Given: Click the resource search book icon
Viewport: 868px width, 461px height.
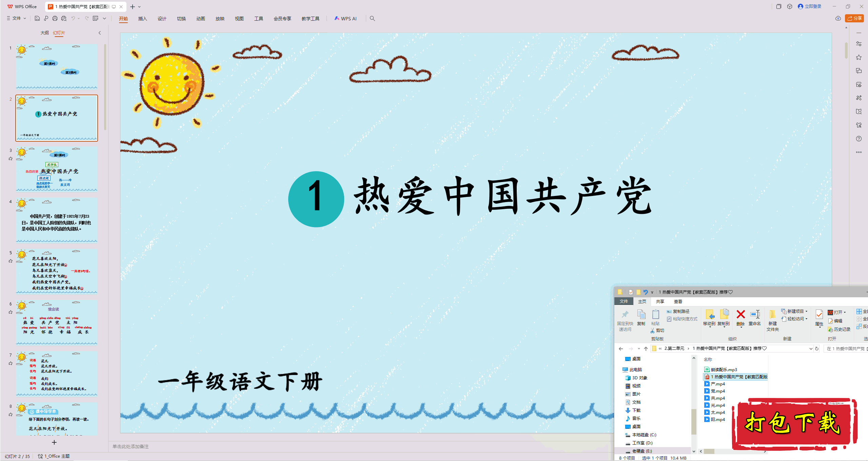Looking at the screenshot, I should [x=859, y=112].
